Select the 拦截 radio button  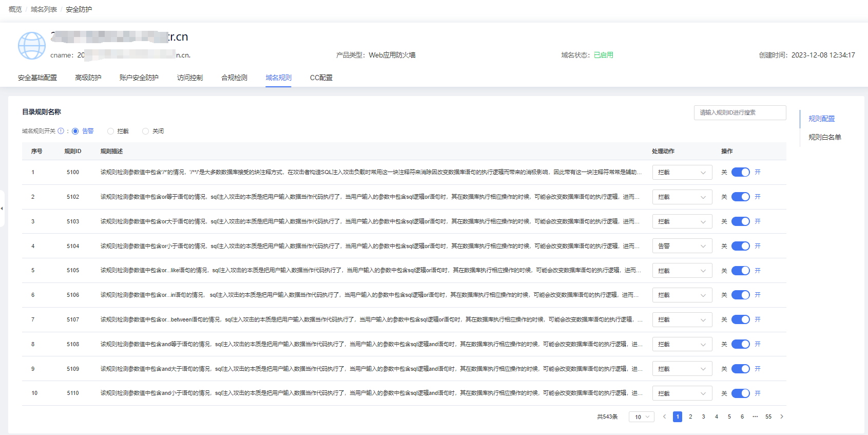(110, 131)
